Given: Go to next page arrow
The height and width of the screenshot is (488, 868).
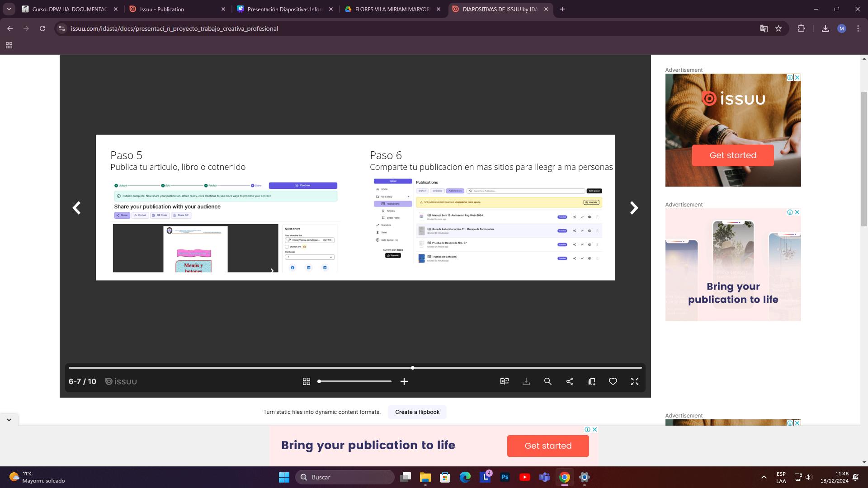Looking at the screenshot, I should 634,208.
